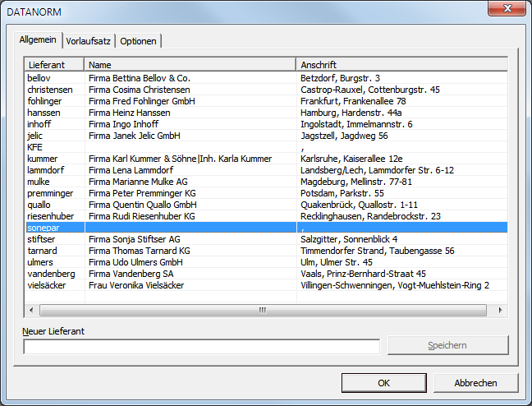Image resolution: width=532 pixels, height=406 pixels.
Task: Close the DATANORM dialog window
Action: pos(507,10)
